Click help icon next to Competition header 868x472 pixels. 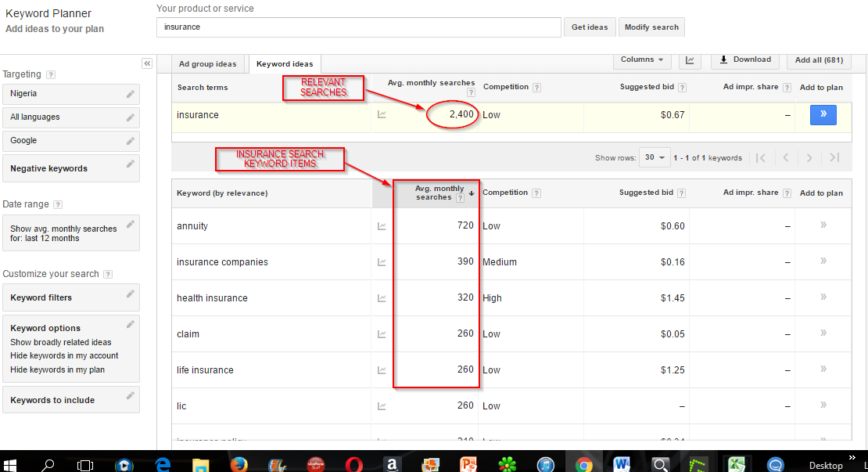tap(537, 88)
